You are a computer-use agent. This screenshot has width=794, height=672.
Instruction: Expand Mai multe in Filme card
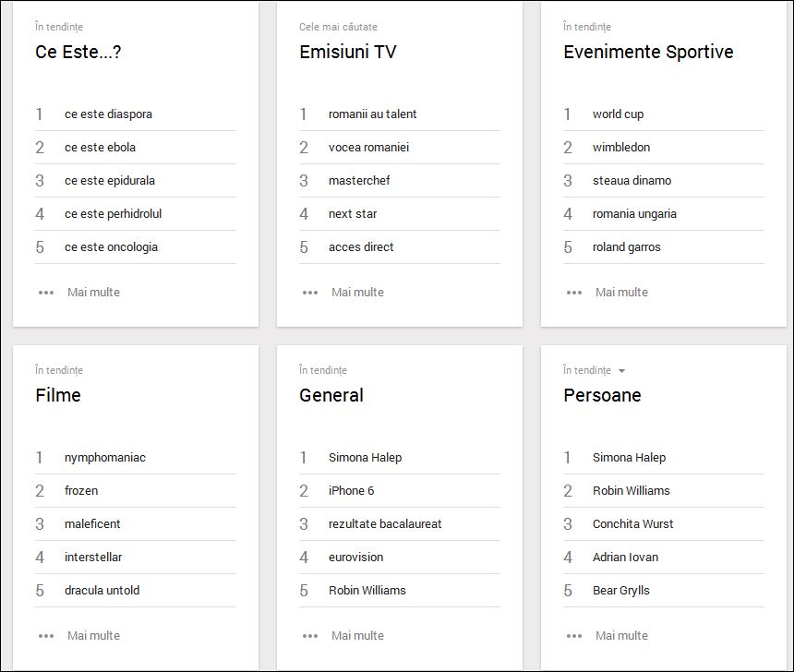93,636
